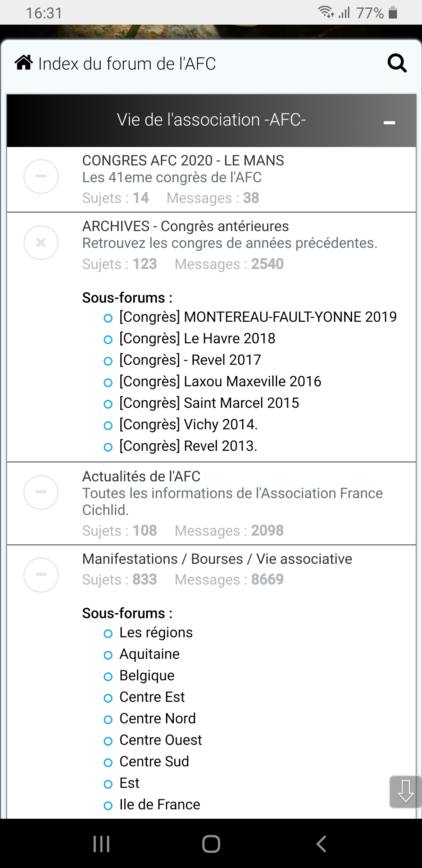
Task: Go to Index du forum de l'AFC
Action: pyautogui.click(x=127, y=63)
